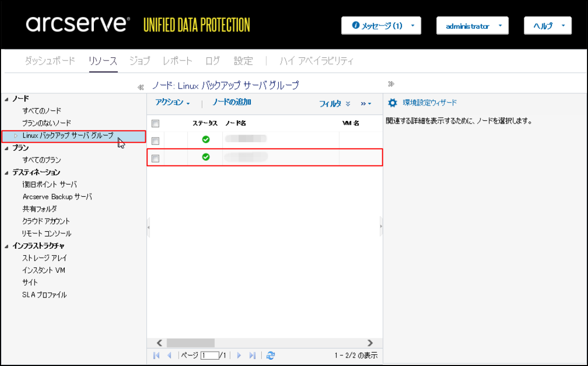Open the administrator dropdown menu

[x=472, y=25]
